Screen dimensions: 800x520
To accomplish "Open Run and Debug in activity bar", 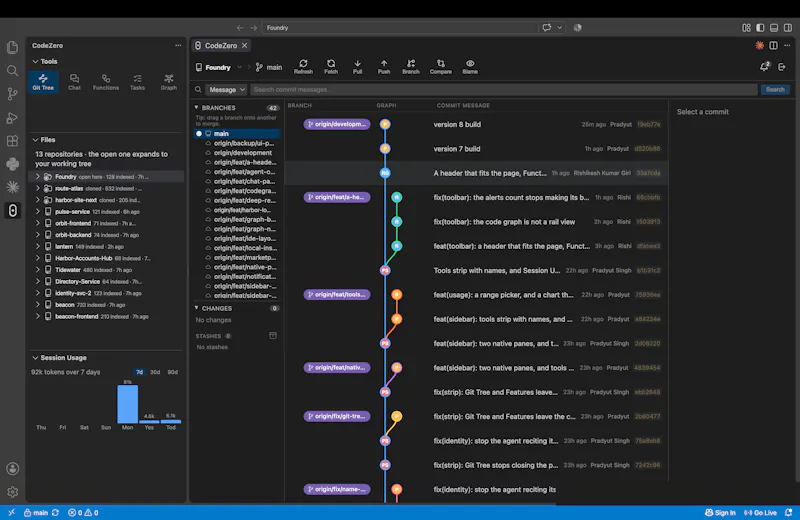I will [x=12, y=118].
